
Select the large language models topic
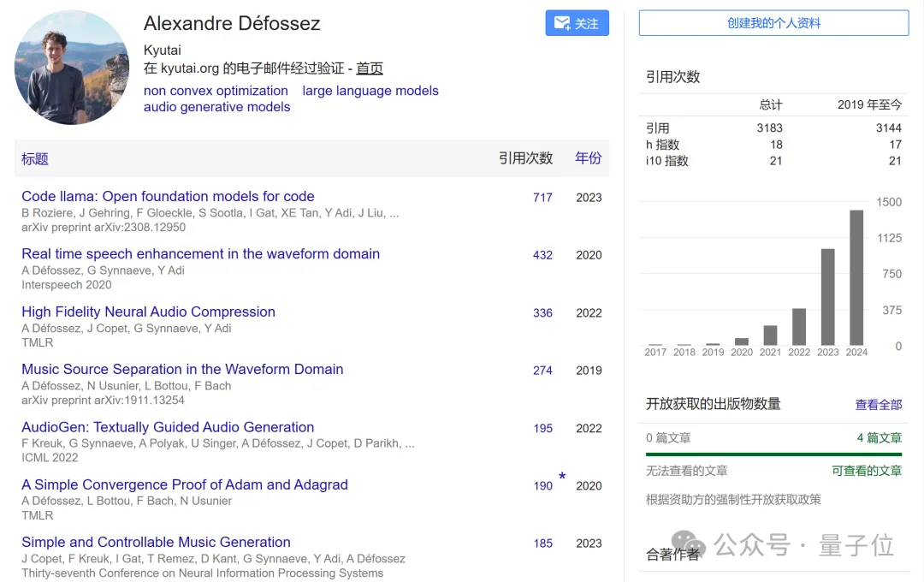pos(370,91)
